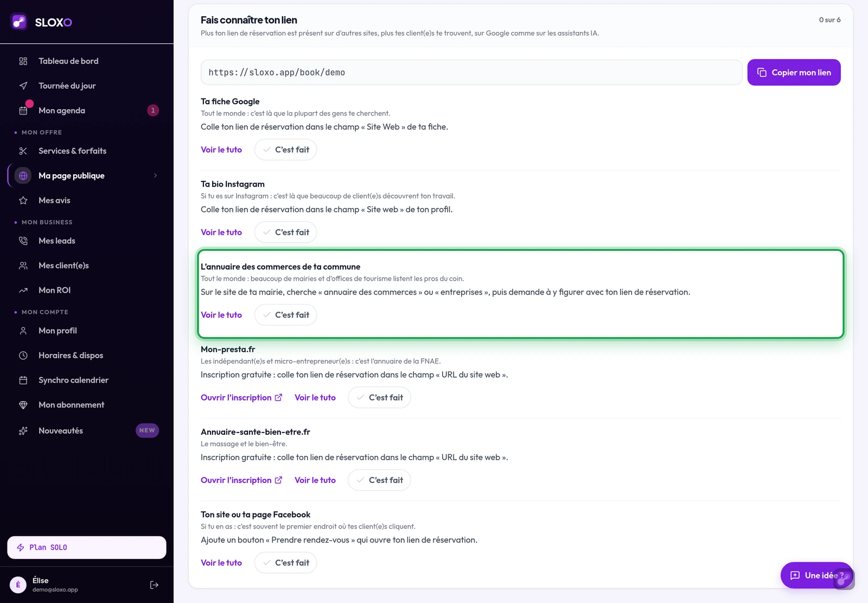
Task: Open Mon abonnement menu item
Action: point(87,405)
